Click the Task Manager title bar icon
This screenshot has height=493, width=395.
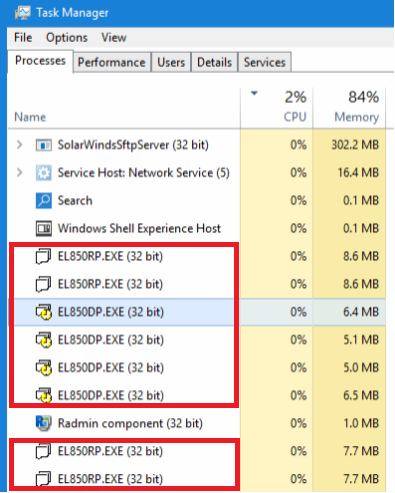tap(22, 13)
